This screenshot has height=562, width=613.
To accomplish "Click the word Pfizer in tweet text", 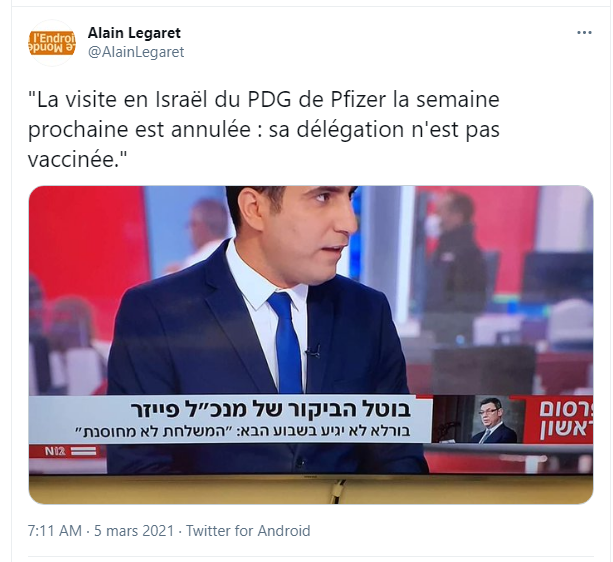I will point(358,99).
